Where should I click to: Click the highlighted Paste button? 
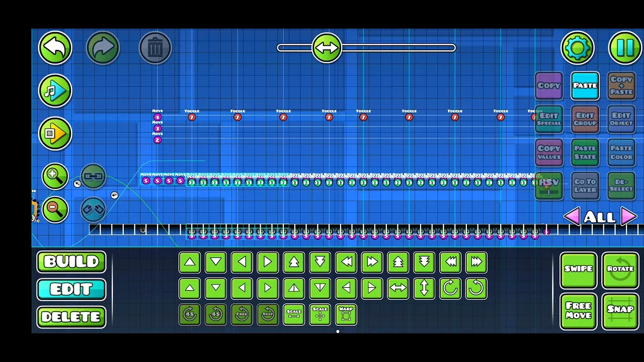pos(585,85)
